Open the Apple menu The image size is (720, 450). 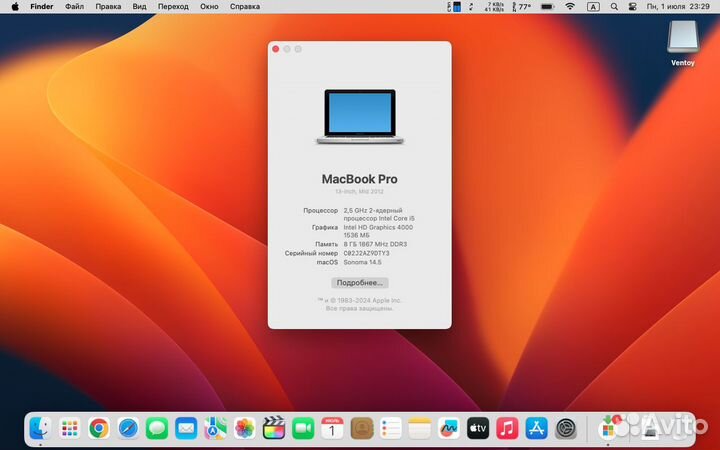pos(15,6)
